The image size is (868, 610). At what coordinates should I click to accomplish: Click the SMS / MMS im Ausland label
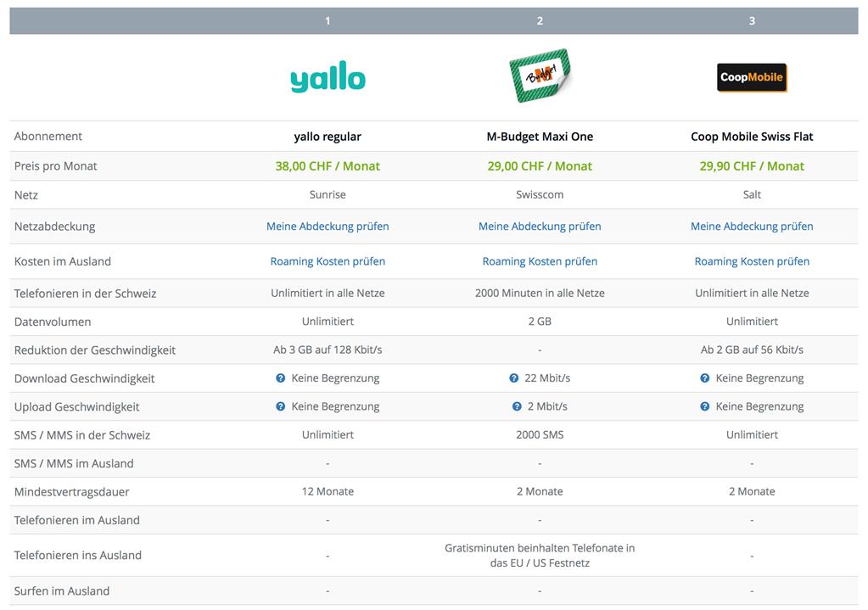point(74,463)
